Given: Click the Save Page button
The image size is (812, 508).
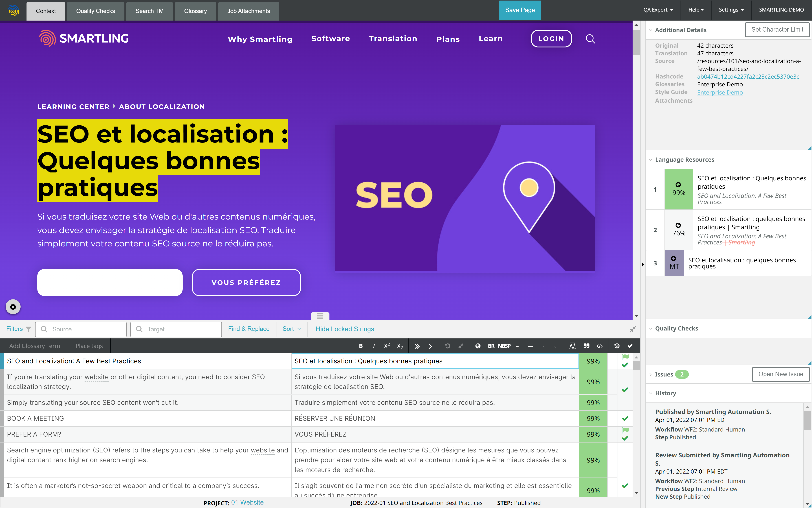Looking at the screenshot, I should pos(520,10).
